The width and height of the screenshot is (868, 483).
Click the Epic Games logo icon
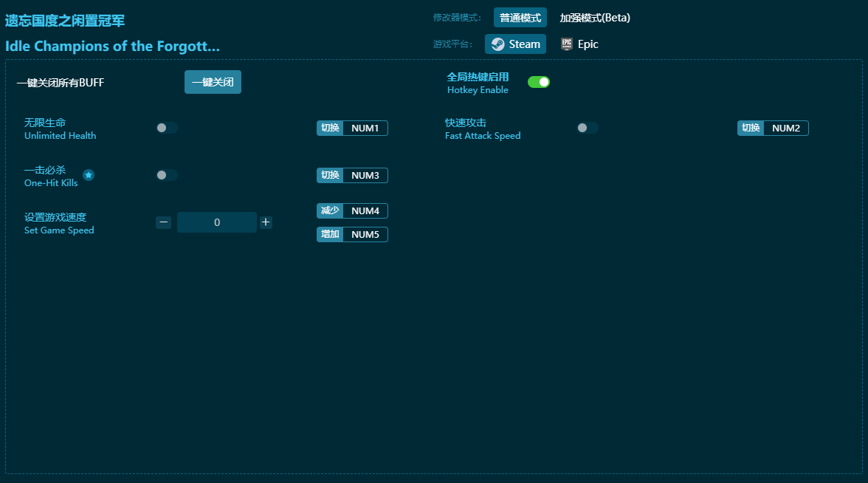click(566, 44)
